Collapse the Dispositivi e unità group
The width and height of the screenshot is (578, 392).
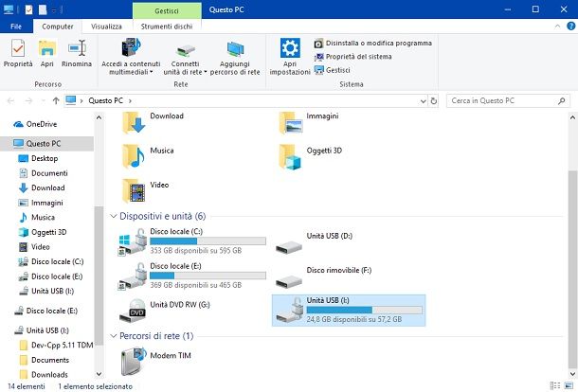[114, 216]
